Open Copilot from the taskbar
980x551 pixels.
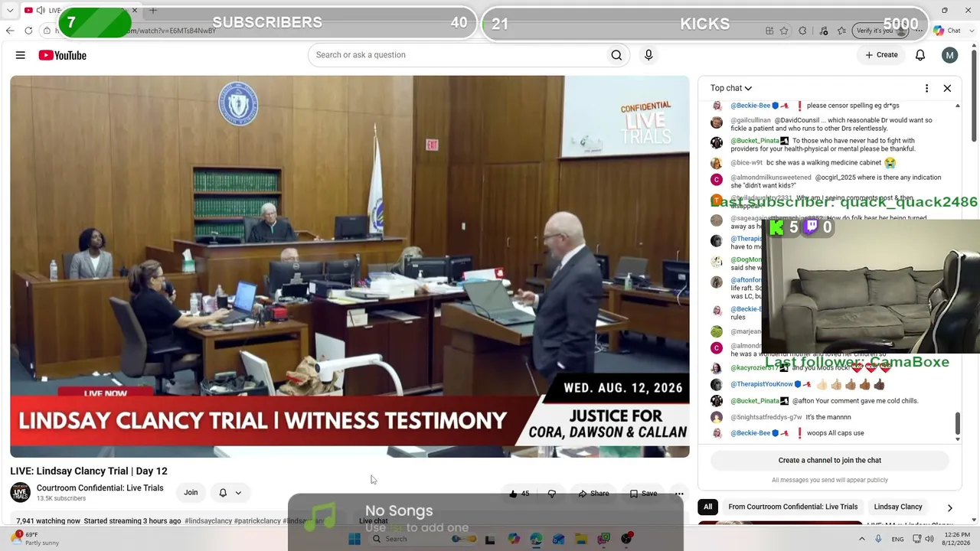(x=514, y=539)
